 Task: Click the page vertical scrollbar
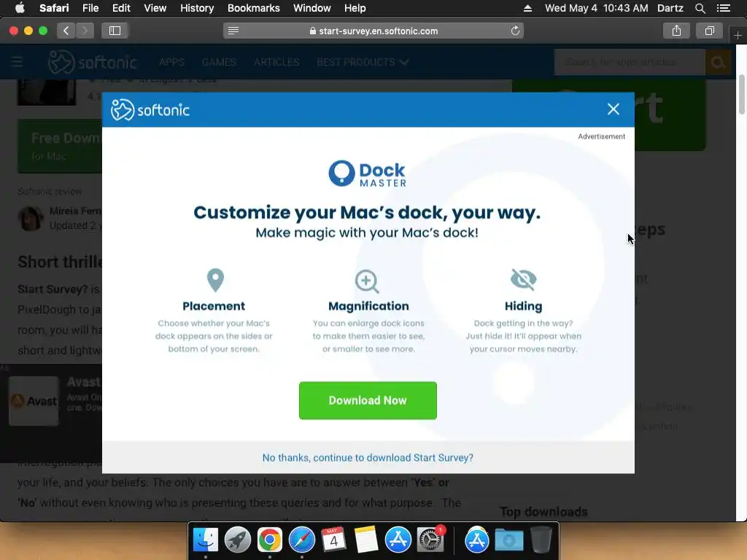tap(741, 95)
